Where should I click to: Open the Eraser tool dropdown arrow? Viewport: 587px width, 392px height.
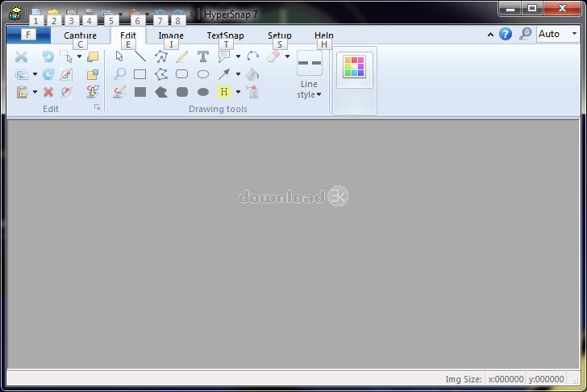pos(287,56)
